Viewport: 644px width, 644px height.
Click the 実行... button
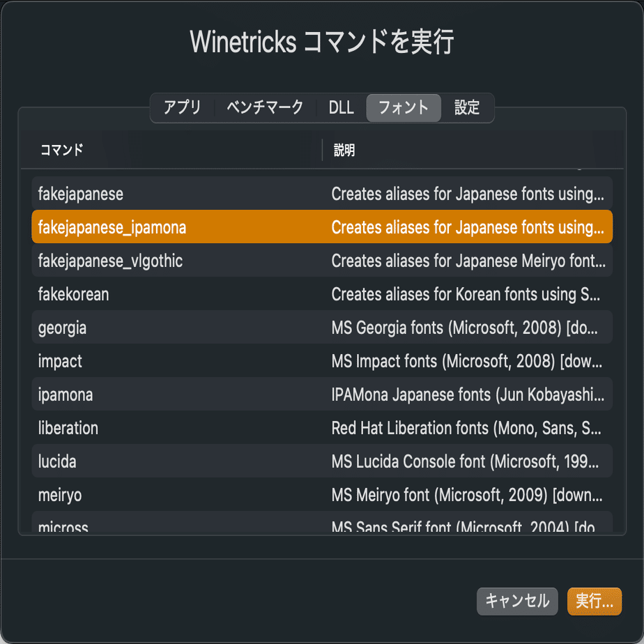[594, 601]
